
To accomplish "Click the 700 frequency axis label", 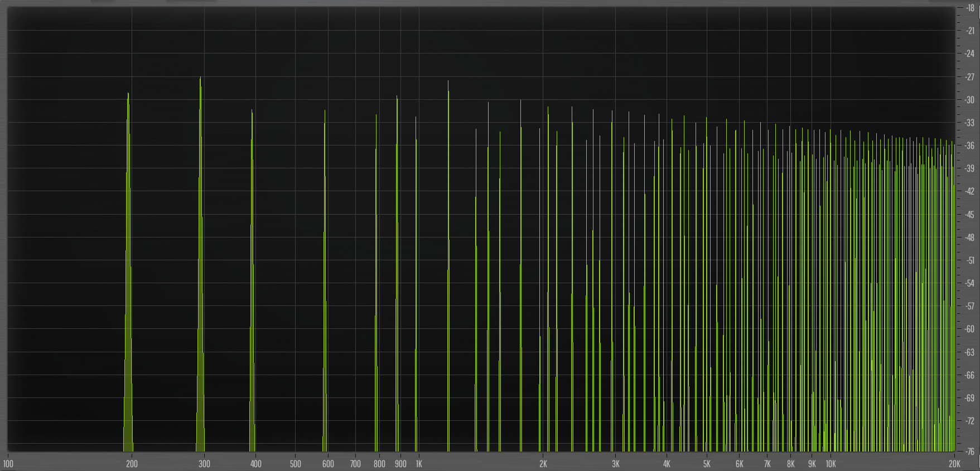I will click(355, 464).
